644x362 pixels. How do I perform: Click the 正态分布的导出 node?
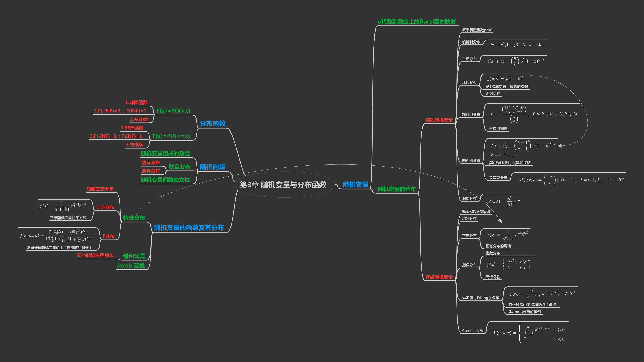click(498, 246)
